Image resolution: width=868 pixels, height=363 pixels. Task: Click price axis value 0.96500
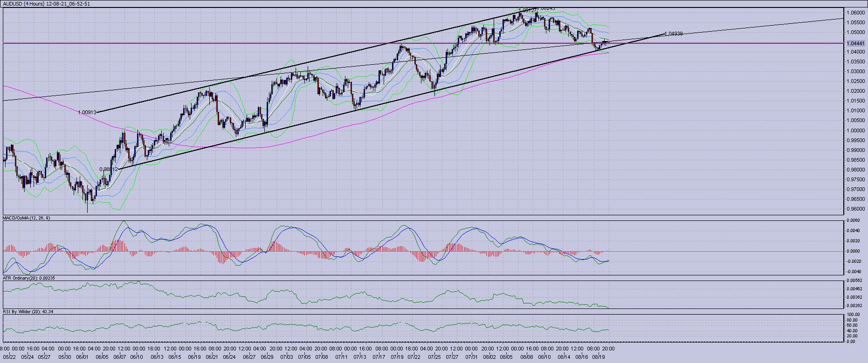(856, 199)
